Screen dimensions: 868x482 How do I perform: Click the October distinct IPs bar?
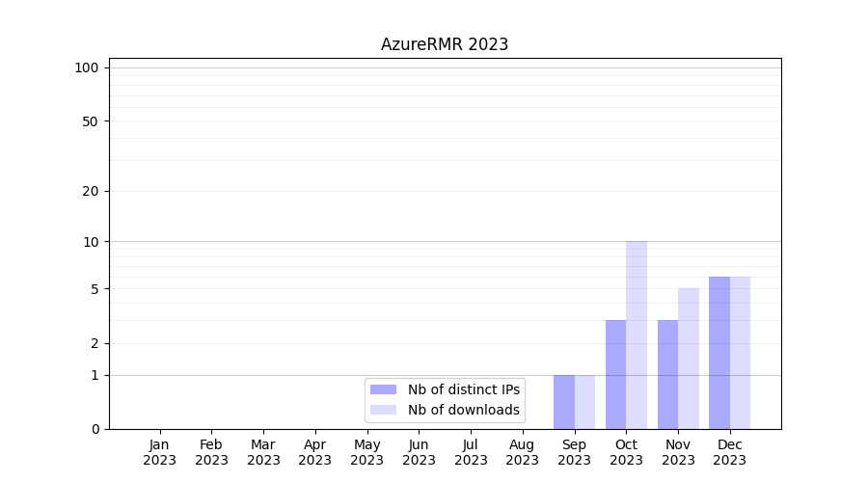[x=616, y=374]
